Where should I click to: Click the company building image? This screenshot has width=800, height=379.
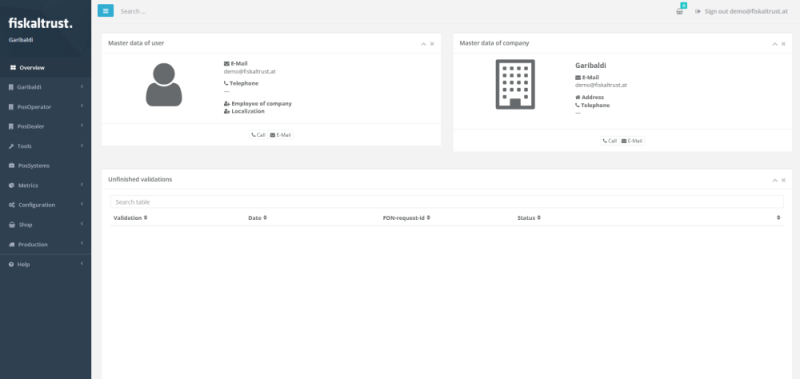pos(515,84)
